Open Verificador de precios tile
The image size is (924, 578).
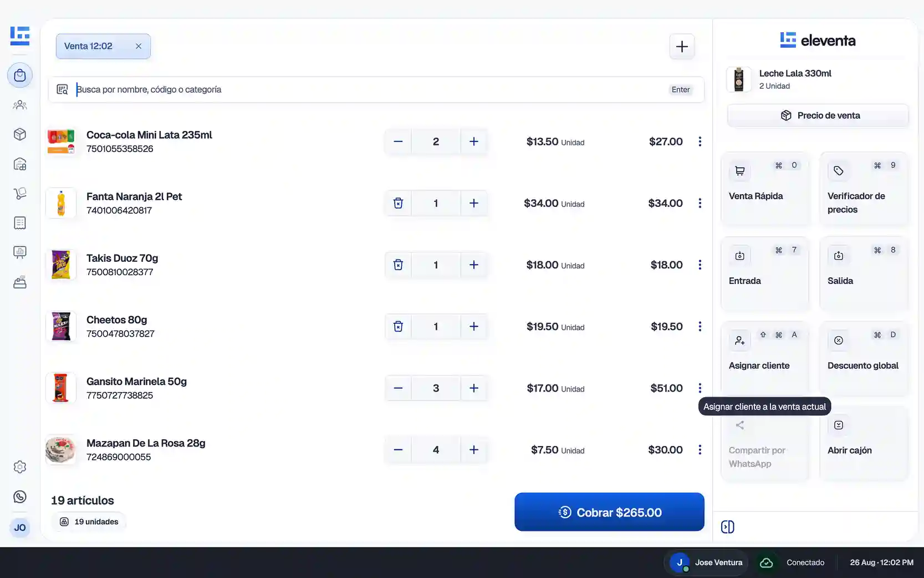pyautogui.click(x=864, y=189)
